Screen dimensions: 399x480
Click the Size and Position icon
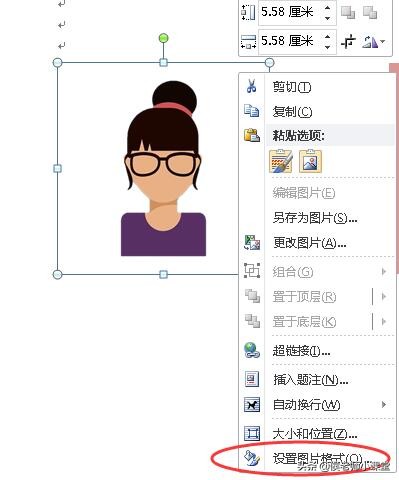[x=252, y=433]
